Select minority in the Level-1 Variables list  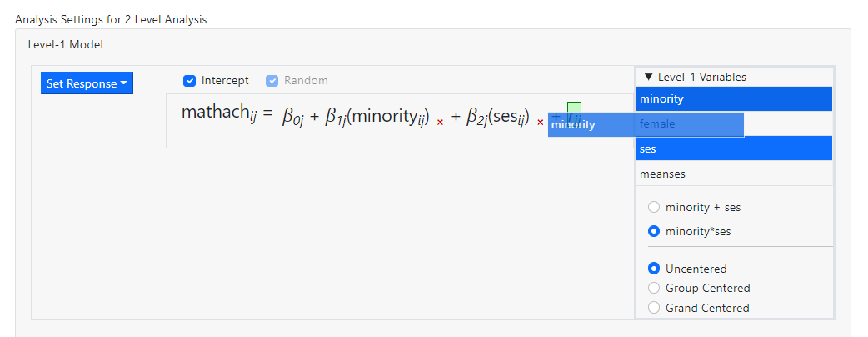733,98
